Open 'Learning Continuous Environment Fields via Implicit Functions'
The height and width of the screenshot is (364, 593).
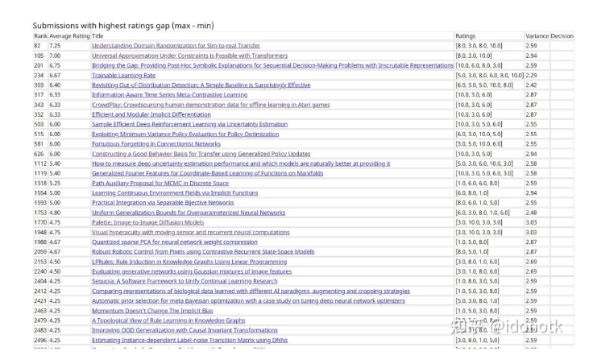point(175,193)
